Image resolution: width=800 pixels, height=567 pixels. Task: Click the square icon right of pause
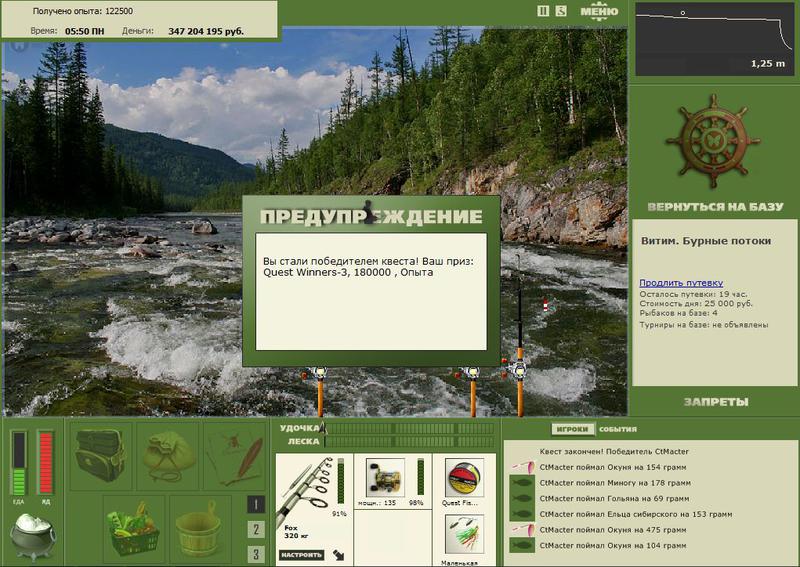(561, 11)
